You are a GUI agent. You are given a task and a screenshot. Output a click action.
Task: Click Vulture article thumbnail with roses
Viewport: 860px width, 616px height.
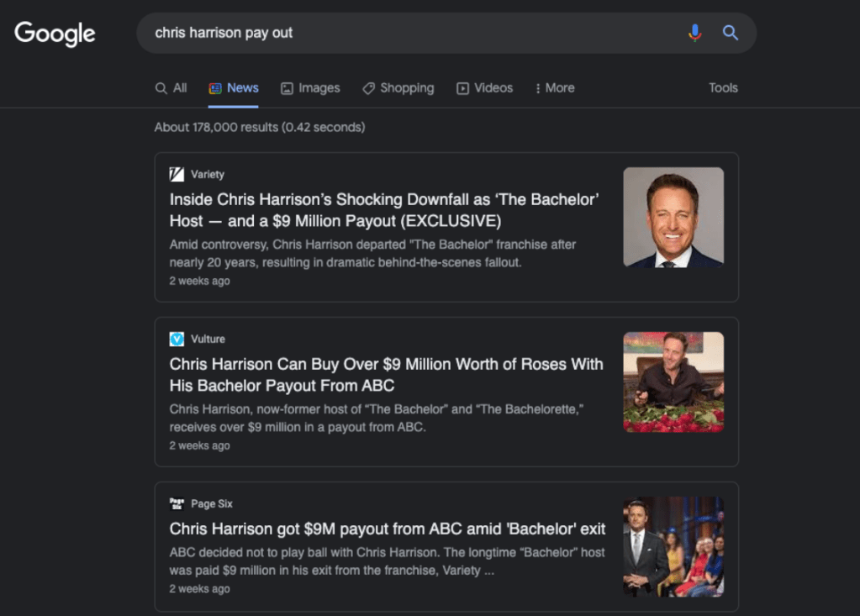[673, 382]
